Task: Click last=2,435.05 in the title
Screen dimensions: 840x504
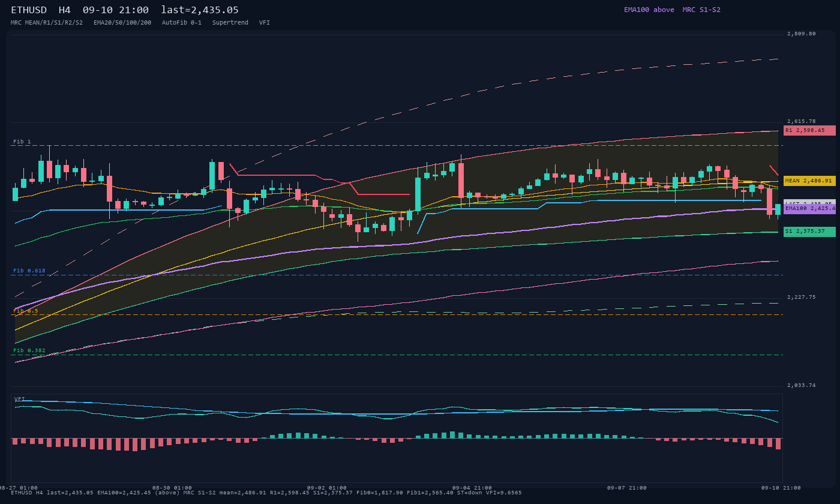Action: pyautogui.click(x=200, y=10)
